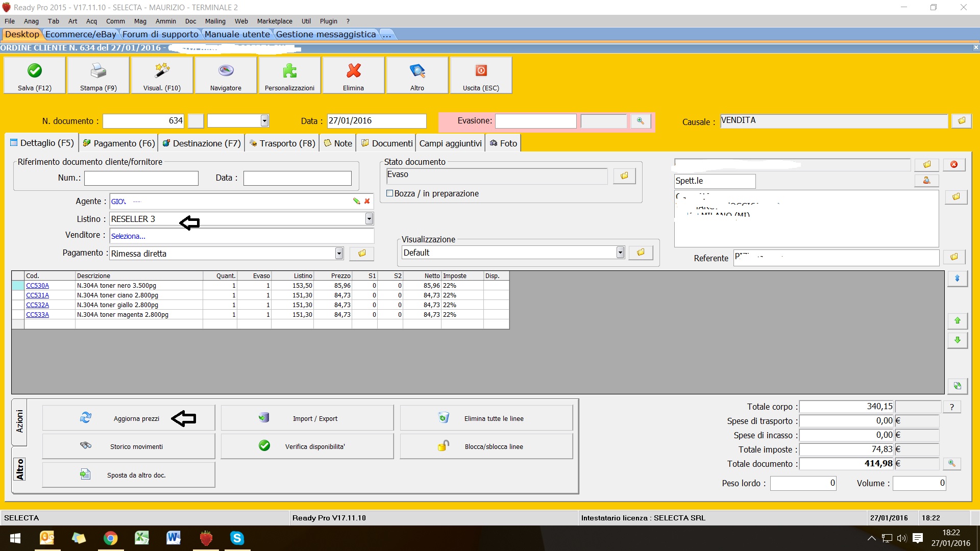The height and width of the screenshot is (551, 980).
Task: Switch to Destinazione (F7) tab
Action: (x=202, y=143)
